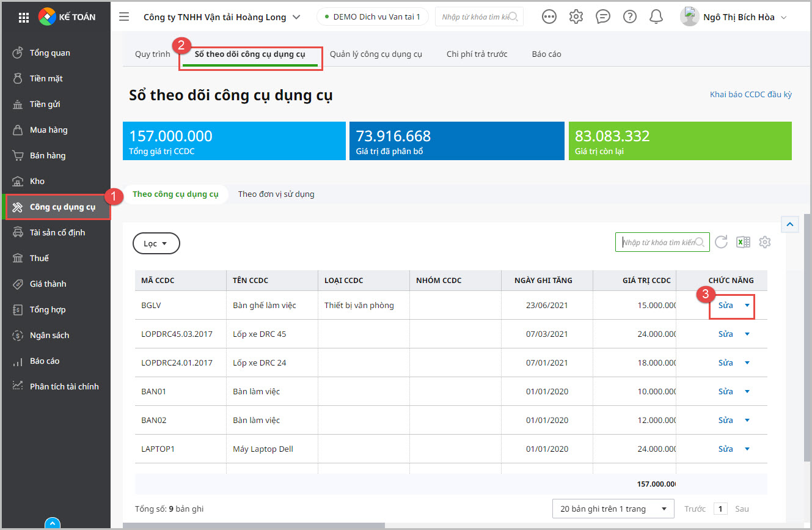Select Theo đơn vị sử dụng tab

276,194
